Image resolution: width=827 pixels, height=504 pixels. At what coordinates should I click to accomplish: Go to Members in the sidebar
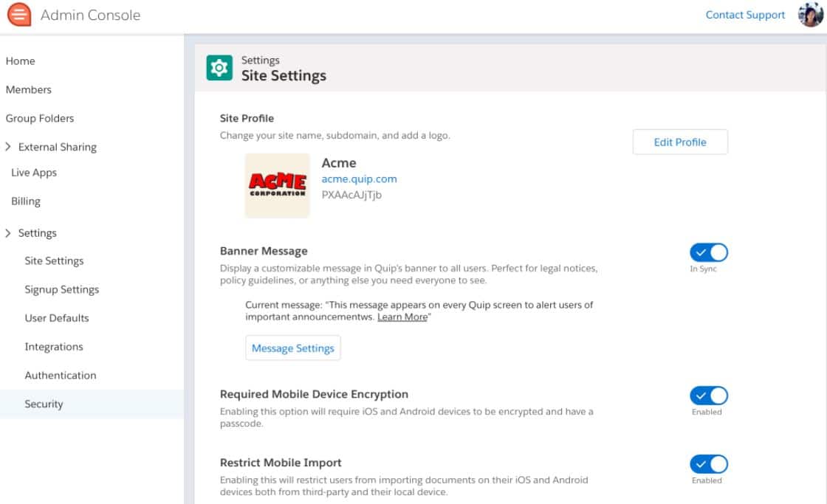pyautogui.click(x=29, y=90)
